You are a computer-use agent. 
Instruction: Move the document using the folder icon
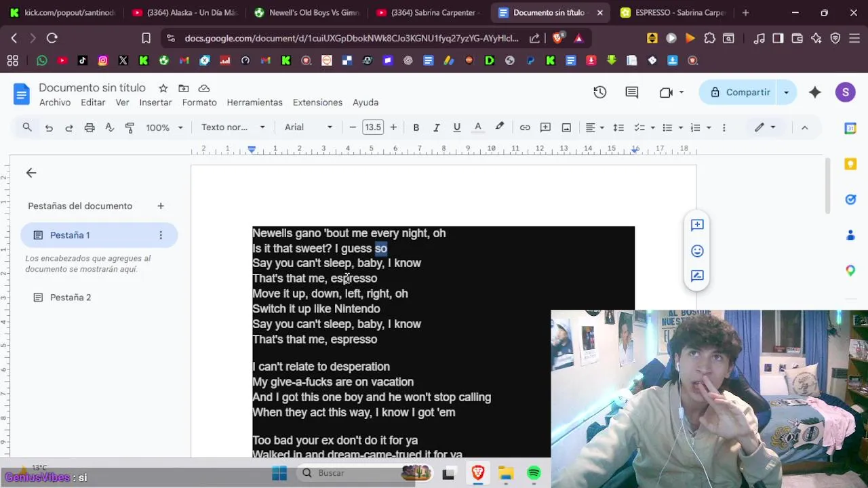pyautogui.click(x=184, y=88)
